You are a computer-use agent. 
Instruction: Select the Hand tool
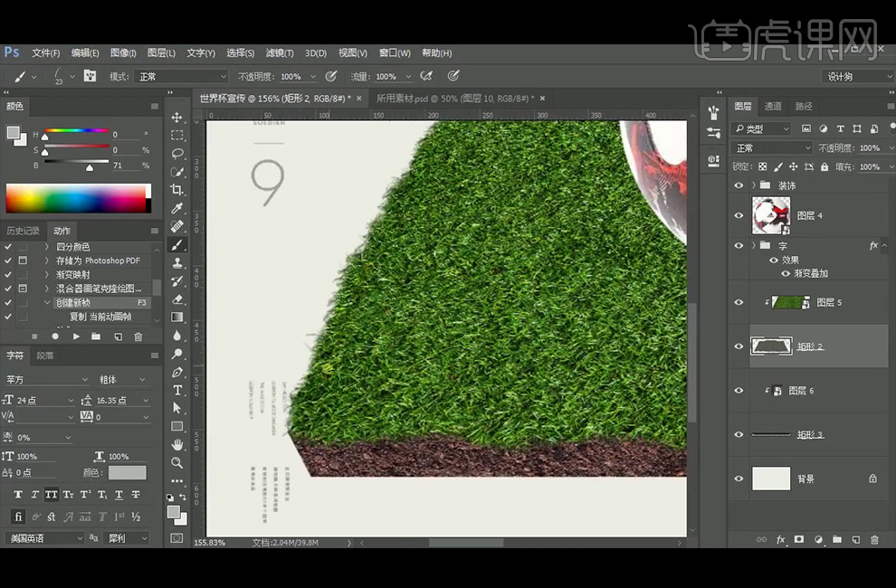click(x=177, y=444)
